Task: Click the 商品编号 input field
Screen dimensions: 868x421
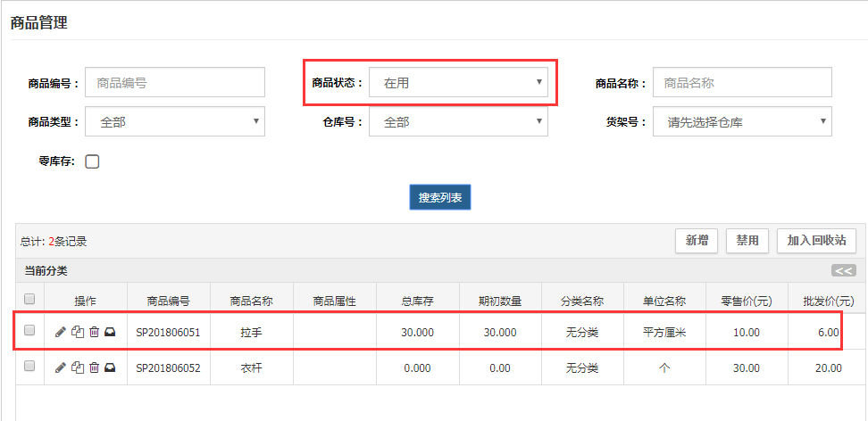Action: click(175, 83)
